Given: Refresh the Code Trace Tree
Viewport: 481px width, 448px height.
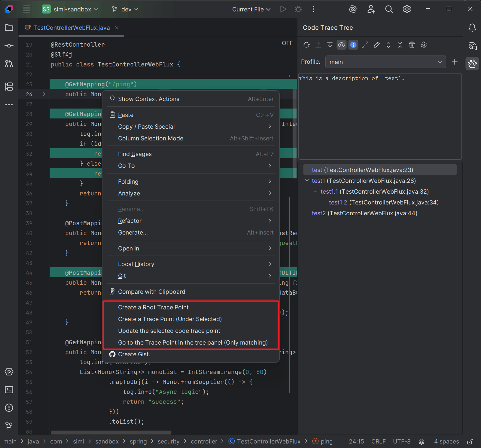Looking at the screenshot, I should [306, 45].
